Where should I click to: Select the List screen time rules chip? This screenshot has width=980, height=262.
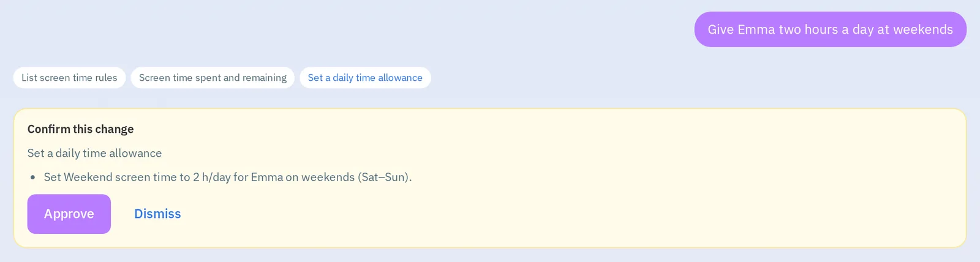pyautogui.click(x=69, y=78)
